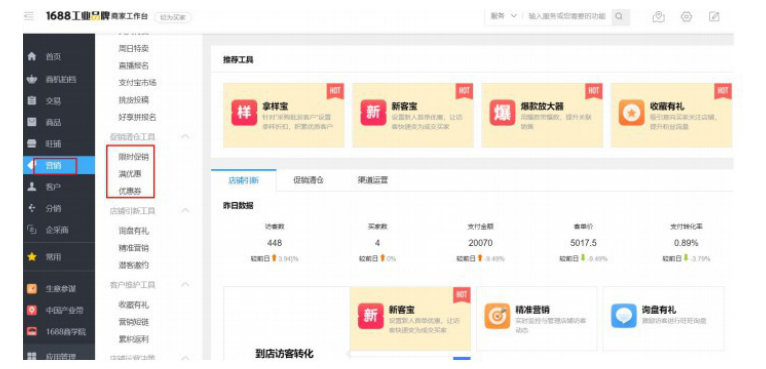Click the 20070 payment amount value
This screenshot has width=766, height=369.
pyautogui.click(x=480, y=243)
